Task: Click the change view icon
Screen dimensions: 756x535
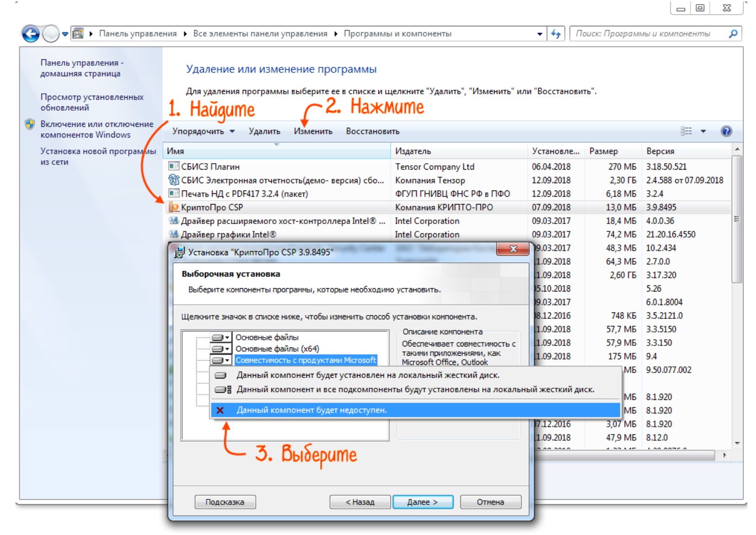Action: 686,131
